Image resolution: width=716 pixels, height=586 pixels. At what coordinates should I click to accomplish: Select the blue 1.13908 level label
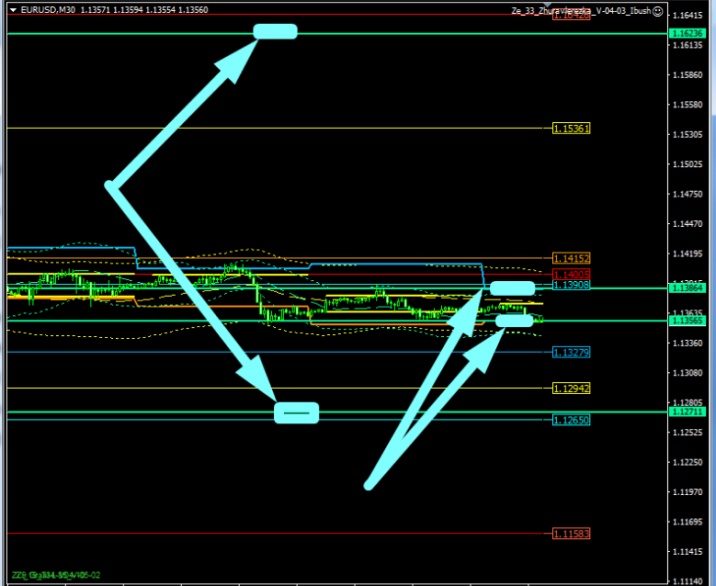point(571,286)
